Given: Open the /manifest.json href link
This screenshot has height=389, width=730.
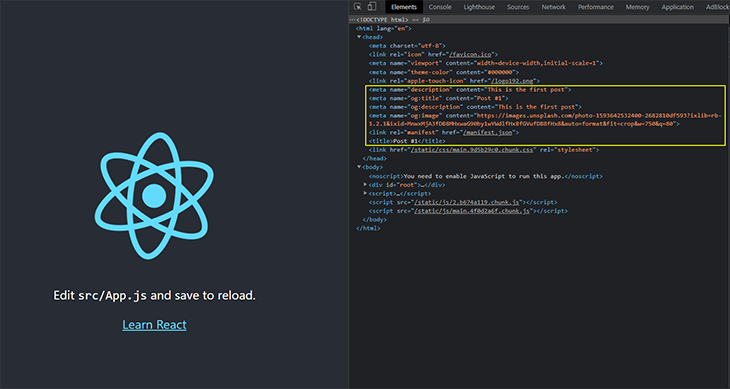Looking at the screenshot, I should tap(487, 133).
